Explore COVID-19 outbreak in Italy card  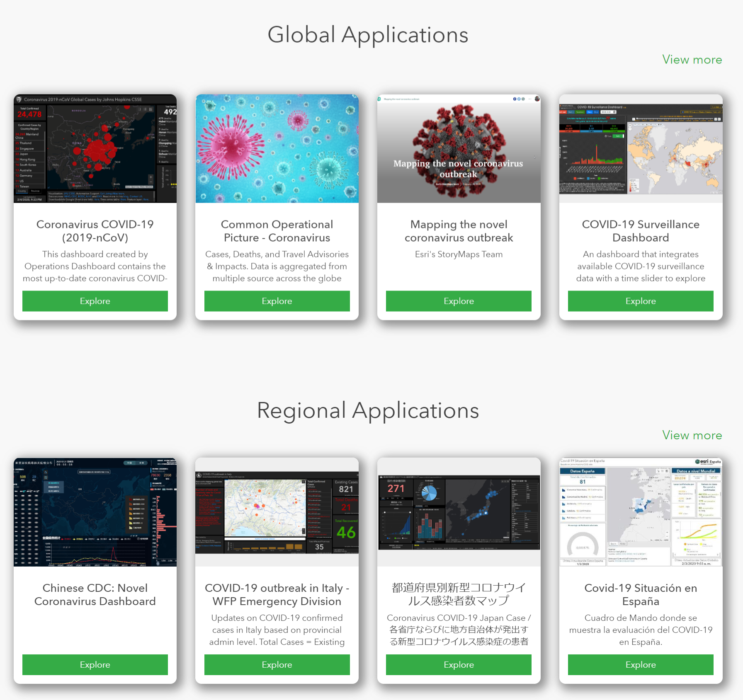coord(277,665)
